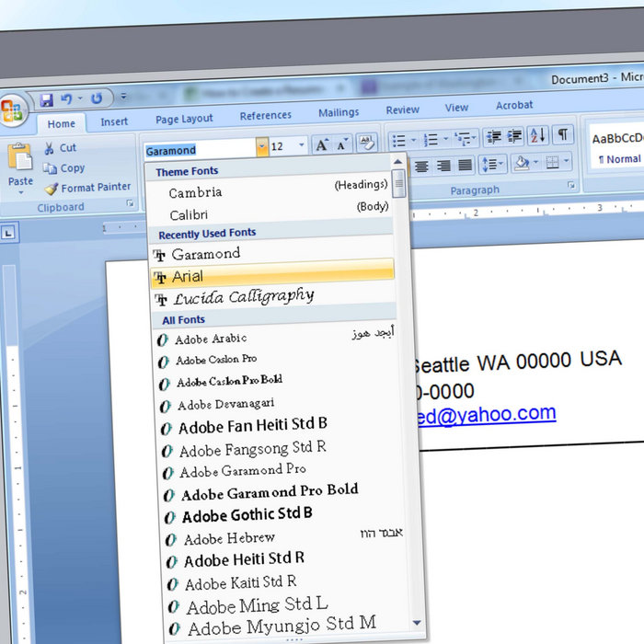Viewport: 644px width, 644px height.
Task: Cut the selected text
Action: coord(61,148)
